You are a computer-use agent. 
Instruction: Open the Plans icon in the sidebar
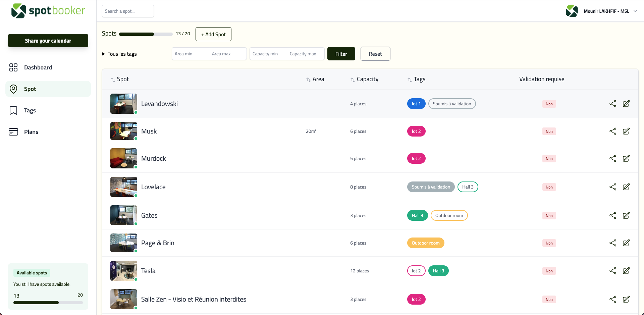13,132
